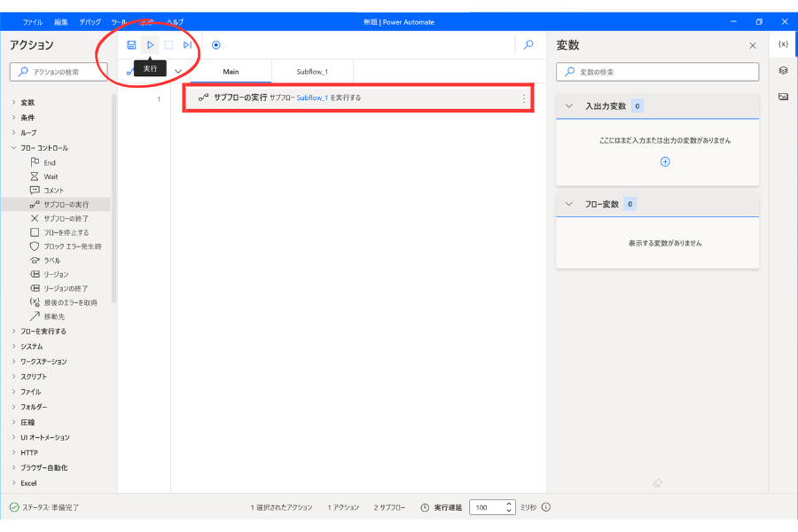798x532 pixels.
Task: Expand the ブラウザー自動化 category
Action: (13, 467)
